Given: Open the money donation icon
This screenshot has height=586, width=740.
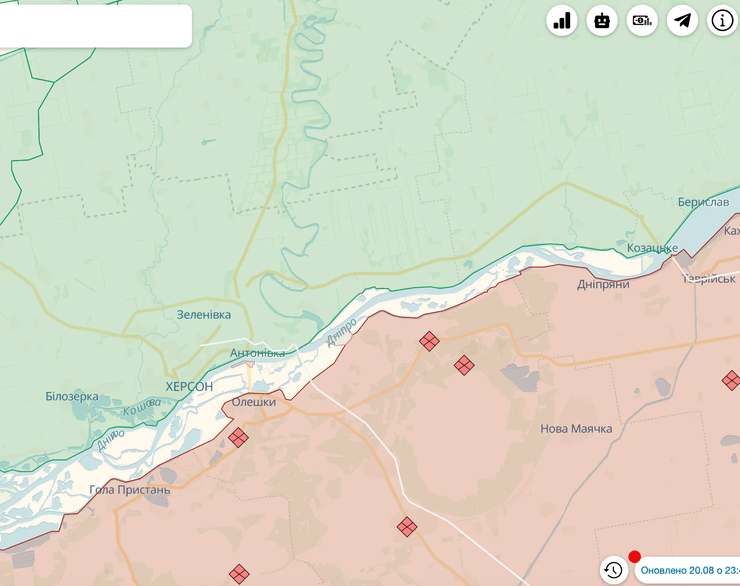Looking at the screenshot, I should [x=642, y=20].
